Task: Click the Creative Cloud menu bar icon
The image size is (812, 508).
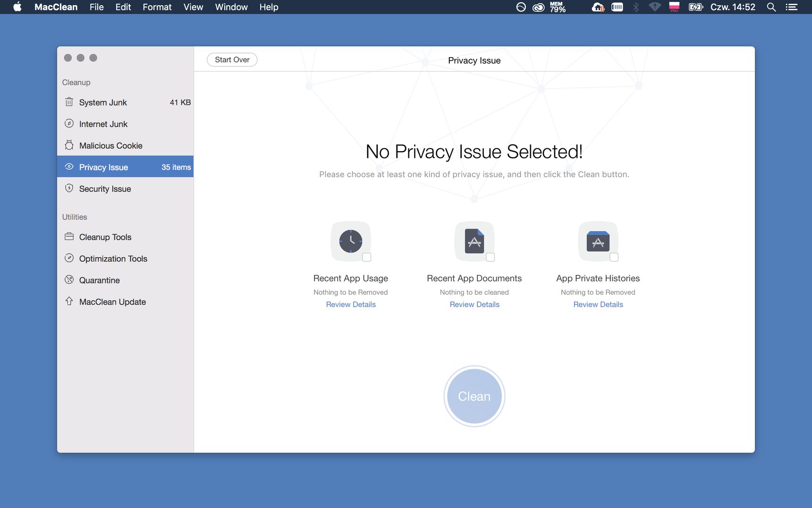Action: [x=539, y=7]
